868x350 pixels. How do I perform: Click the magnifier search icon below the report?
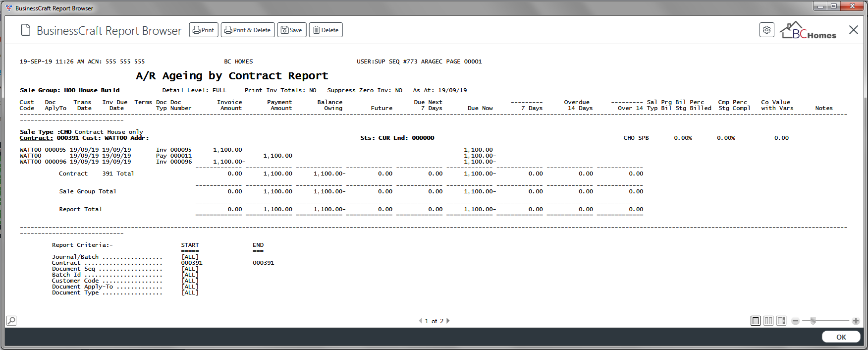pyautogui.click(x=11, y=321)
